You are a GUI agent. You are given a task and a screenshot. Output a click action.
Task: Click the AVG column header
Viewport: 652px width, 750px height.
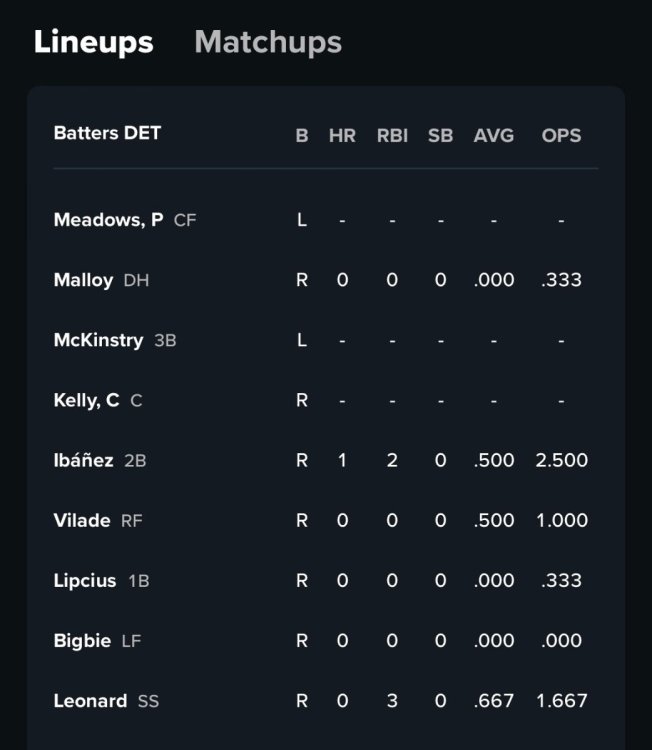click(494, 135)
